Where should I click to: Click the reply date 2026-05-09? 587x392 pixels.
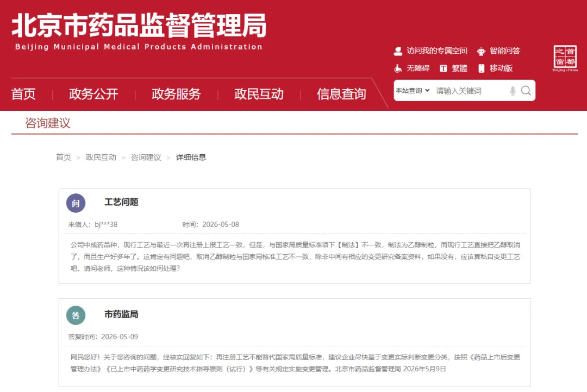(x=120, y=337)
